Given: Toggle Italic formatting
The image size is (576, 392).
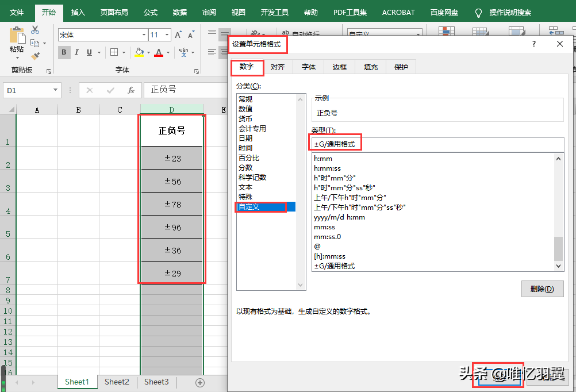Looking at the screenshot, I should point(76,52).
